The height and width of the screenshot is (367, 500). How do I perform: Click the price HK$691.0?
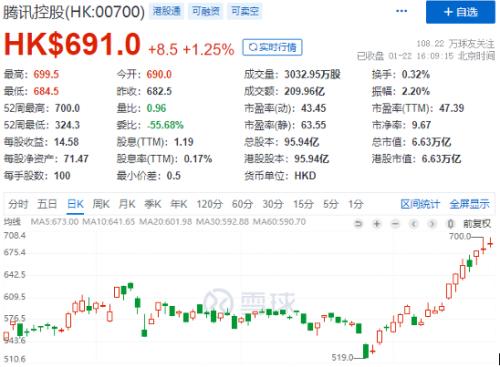coord(72,44)
